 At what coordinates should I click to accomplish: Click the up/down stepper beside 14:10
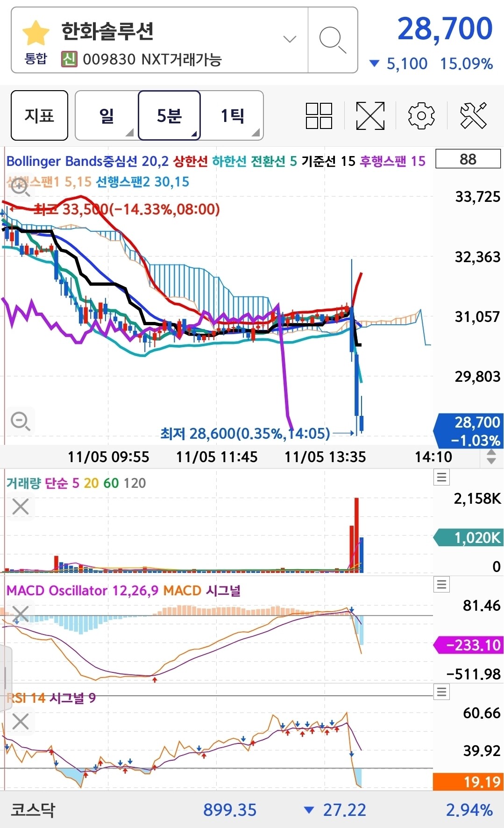coord(491,457)
